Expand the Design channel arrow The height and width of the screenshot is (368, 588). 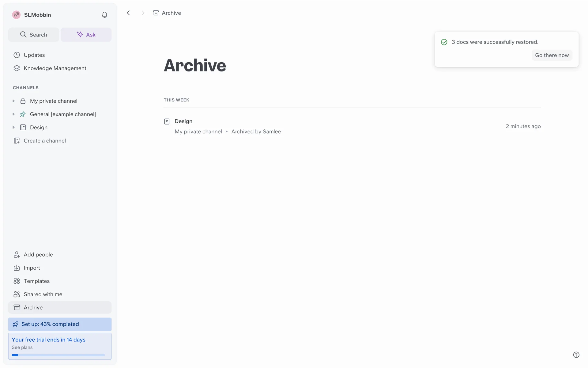[13, 127]
